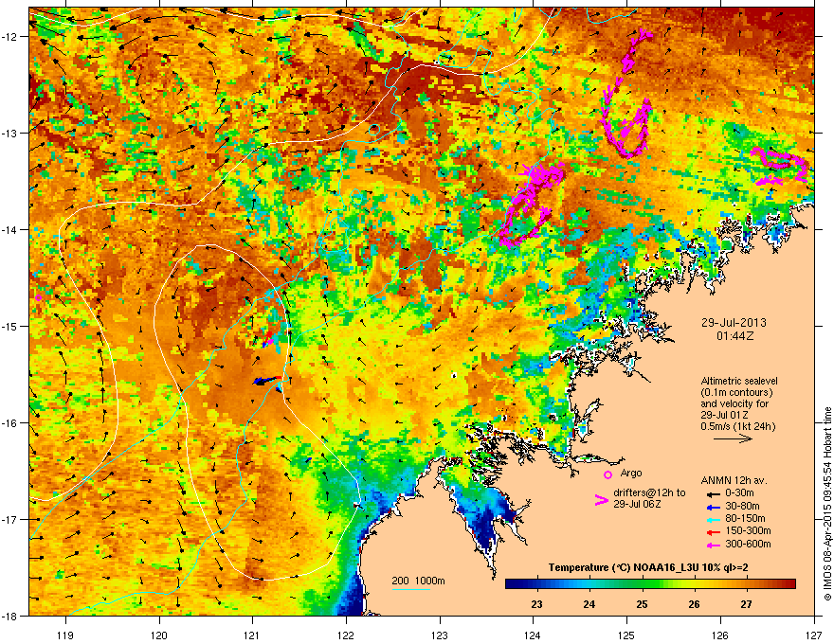Image resolution: width=834 pixels, height=644 pixels.
Task: Click the latitude axis label '-13'
Action: [10, 133]
